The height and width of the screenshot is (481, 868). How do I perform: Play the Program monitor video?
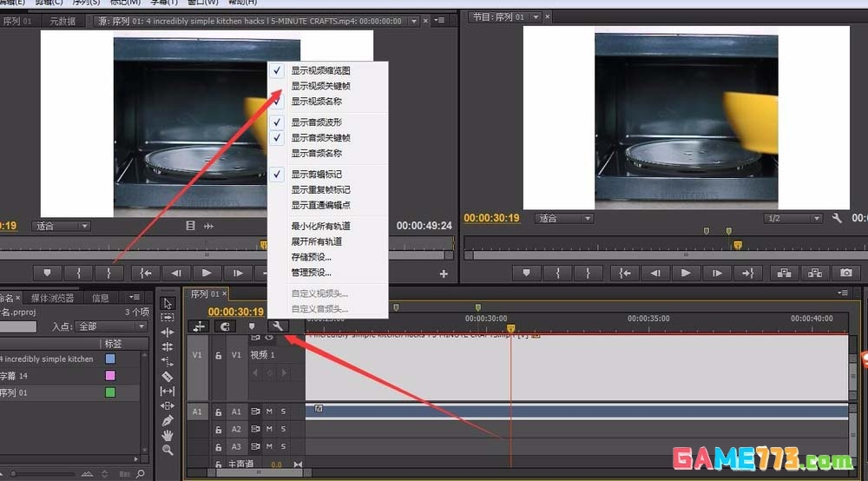tap(686, 273)
